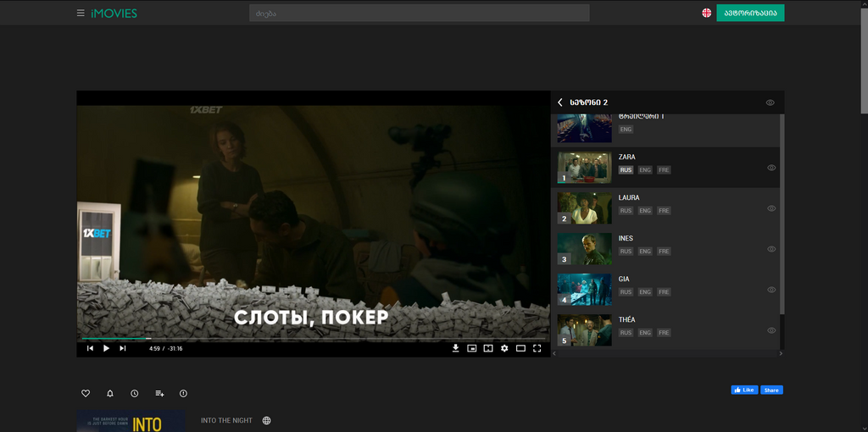Skip to next episode in player

click(x=123, y=348)
